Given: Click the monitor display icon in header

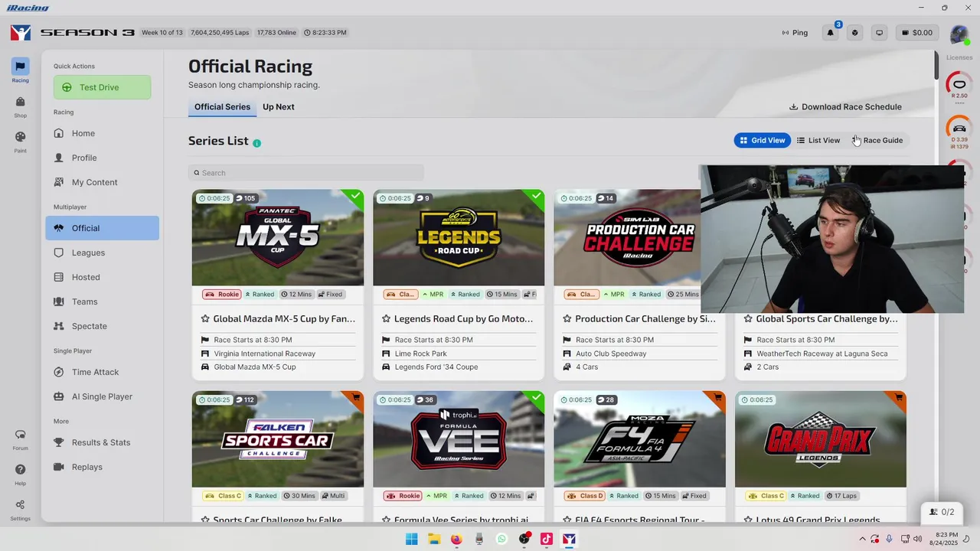Looking at the screenshot, I should (x=880, y=33).
